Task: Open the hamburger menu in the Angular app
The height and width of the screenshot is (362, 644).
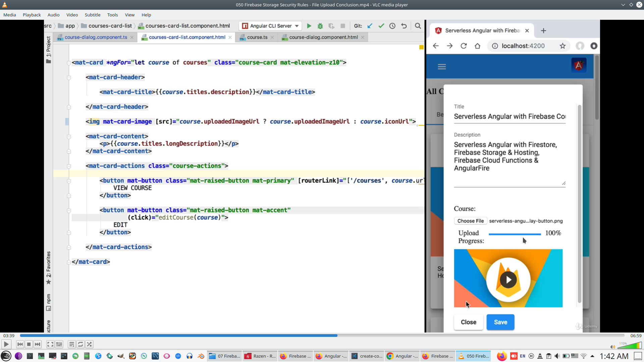Action: 442,66
